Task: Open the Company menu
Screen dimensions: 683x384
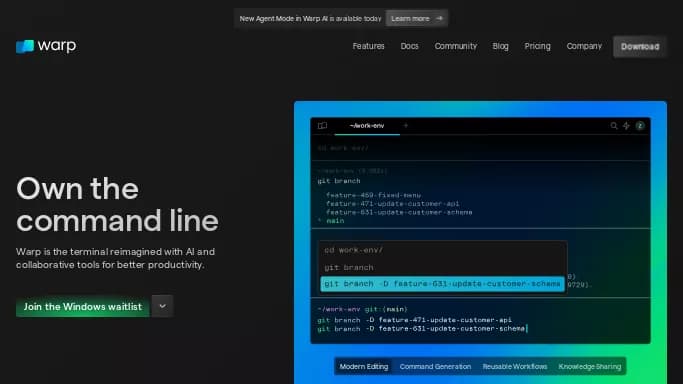Action: (x=584, y=46)
